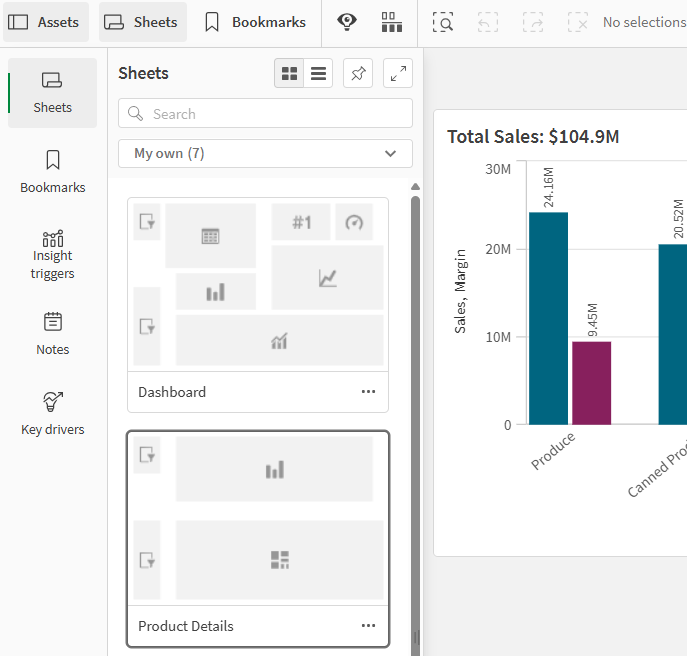
Task: Open Product Details sheet more options
Action: (x=368, y=626)
